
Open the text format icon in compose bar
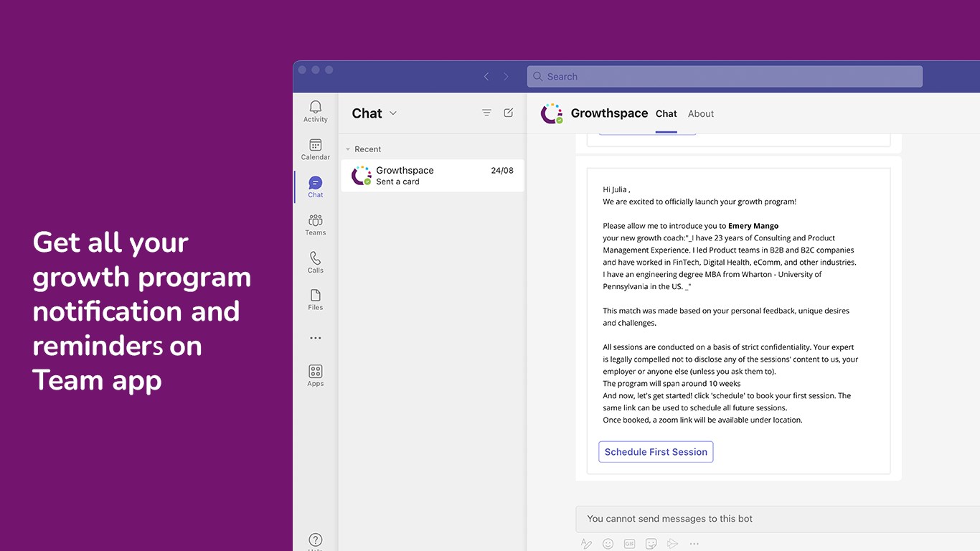(x=586, y=544)
